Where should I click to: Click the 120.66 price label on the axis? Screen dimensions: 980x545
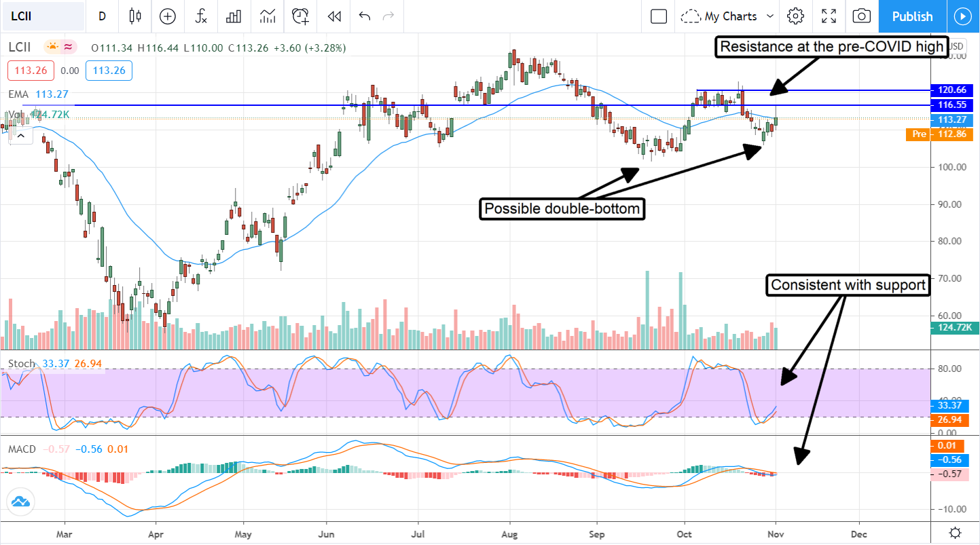tap(953, 90)
